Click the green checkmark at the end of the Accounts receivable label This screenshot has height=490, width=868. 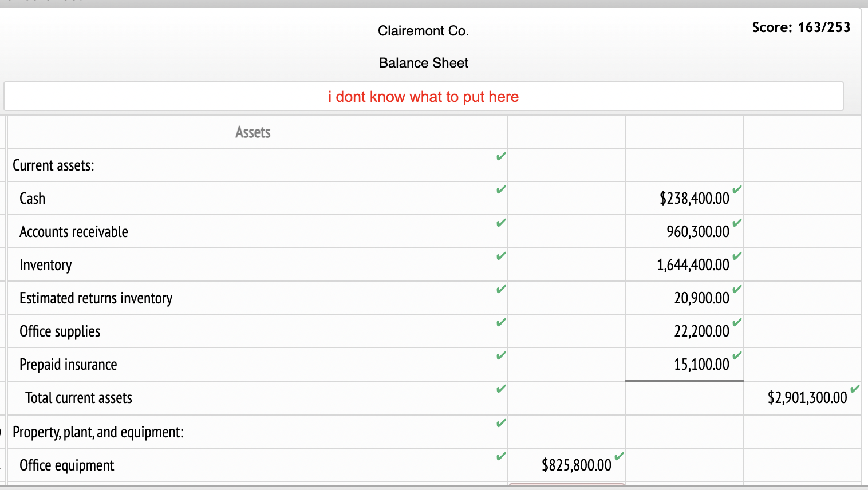point(501,223)
